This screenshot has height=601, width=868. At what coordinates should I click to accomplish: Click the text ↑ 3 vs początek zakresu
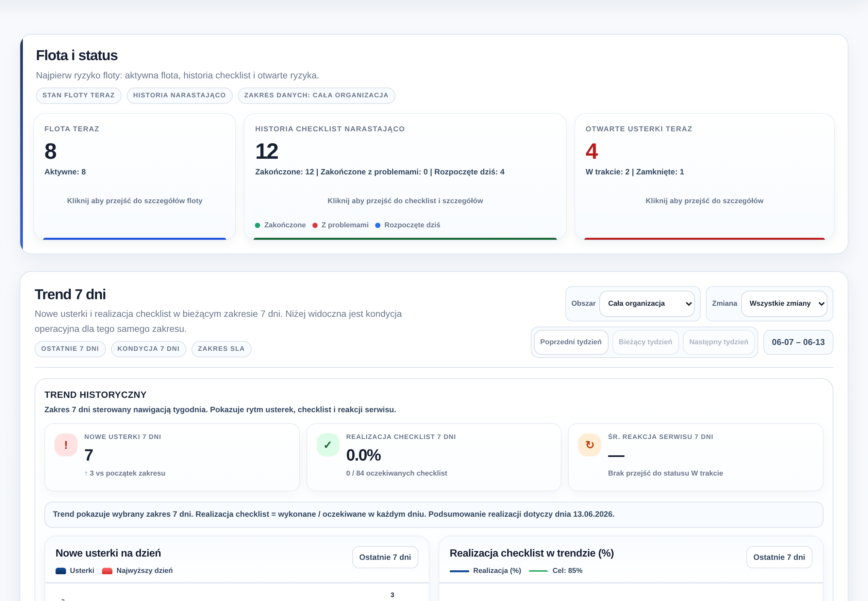tap(125, 473)
